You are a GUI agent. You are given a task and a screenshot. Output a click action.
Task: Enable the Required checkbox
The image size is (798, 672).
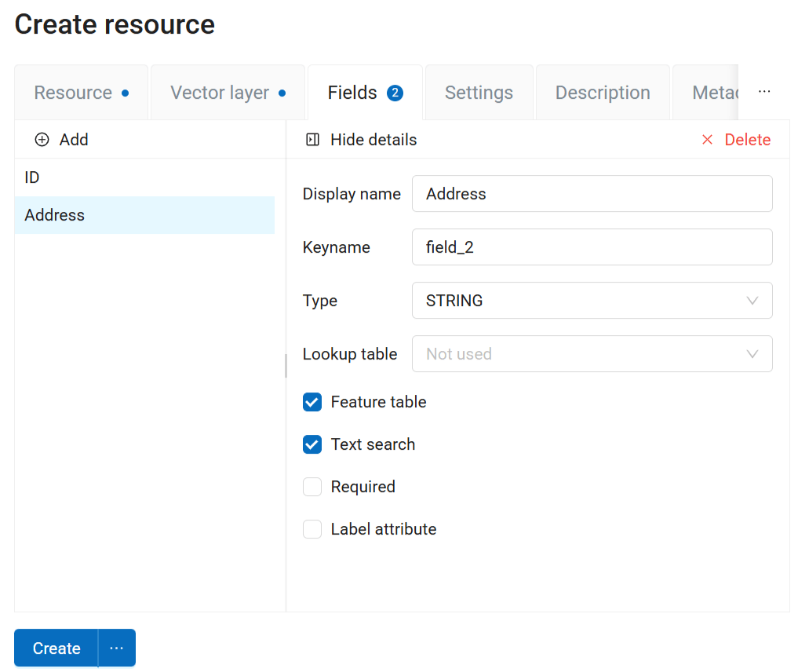312,487
